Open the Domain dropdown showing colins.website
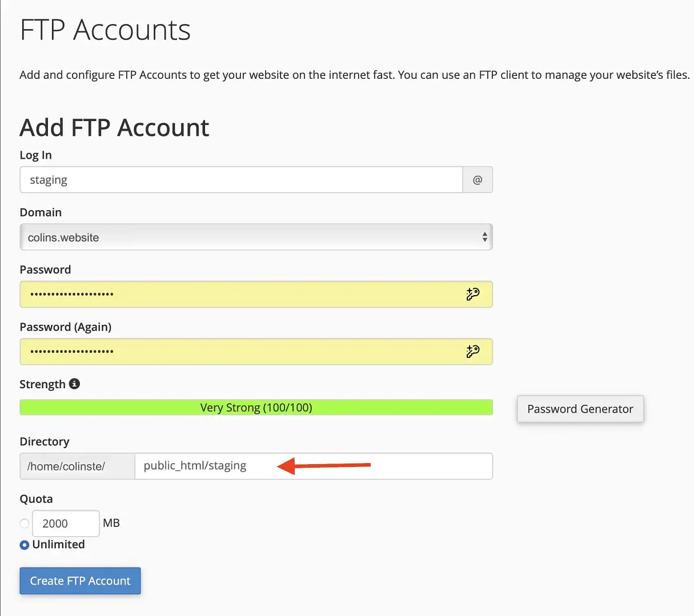 click(x=256, y=237)
